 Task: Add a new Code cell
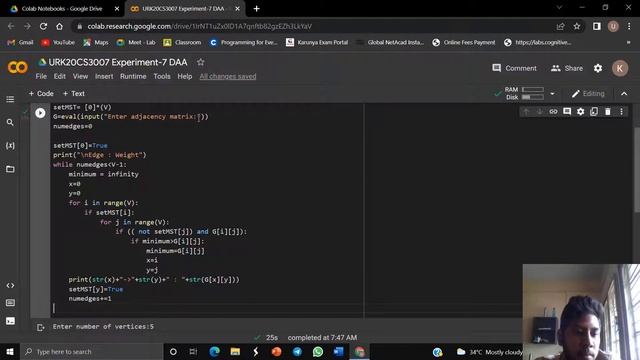[x=41, y=93]
